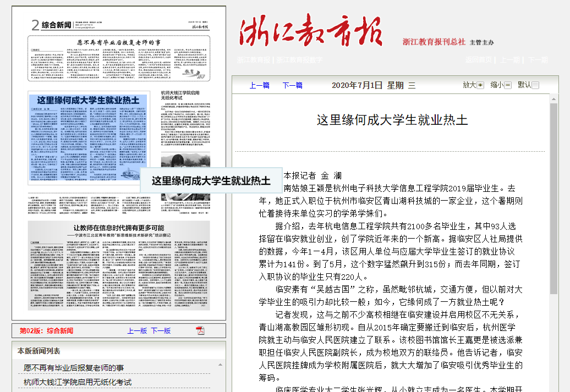Screen dimensions: 570x392
Task: Click the 缩小 minus icon to shrink text
Action: click(508, 85)
